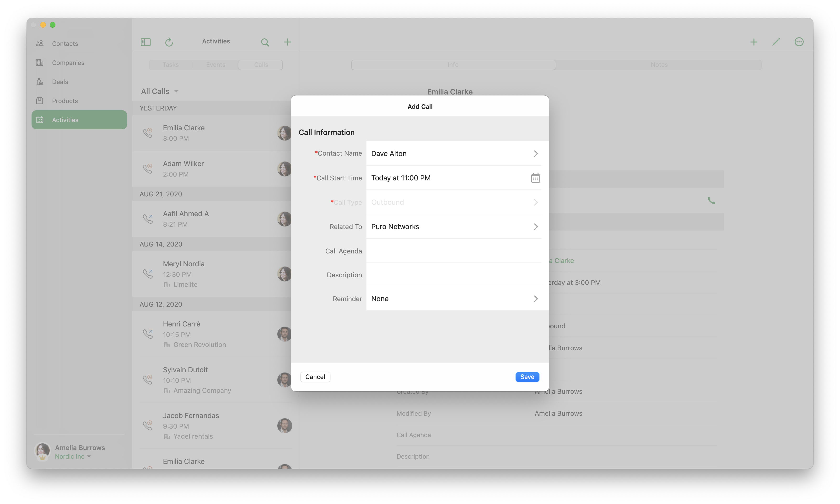The height and width of the screenshot is (504, 840).
Task: Expand Related To Puro Networks selector
Action: tap(535, 226)
